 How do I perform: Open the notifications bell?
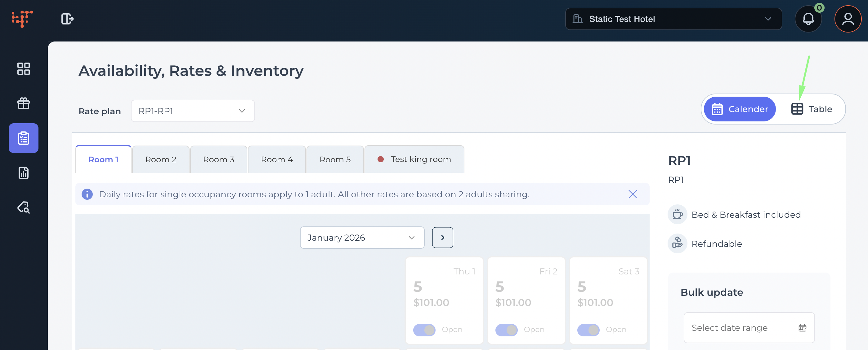(808, 19)
